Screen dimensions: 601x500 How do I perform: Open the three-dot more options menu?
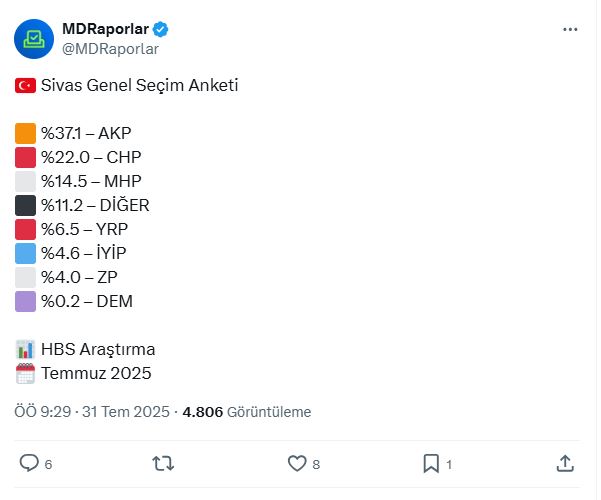(x=570, y=30)
